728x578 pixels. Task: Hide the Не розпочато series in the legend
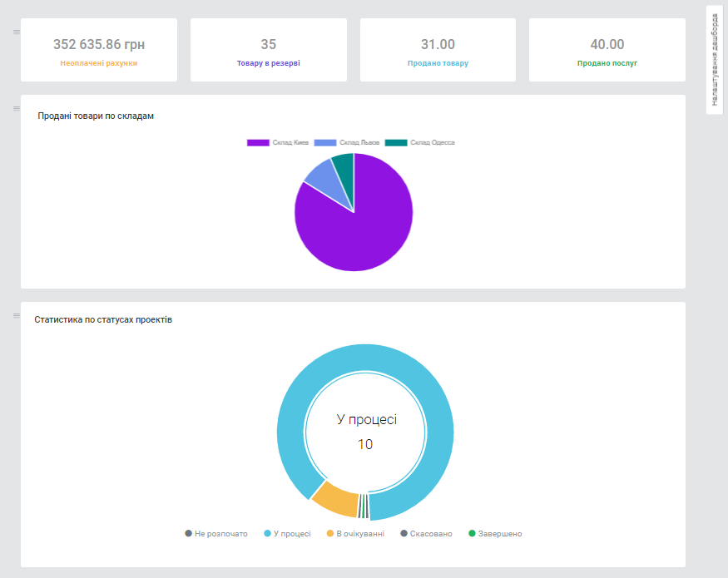[216, 534]
